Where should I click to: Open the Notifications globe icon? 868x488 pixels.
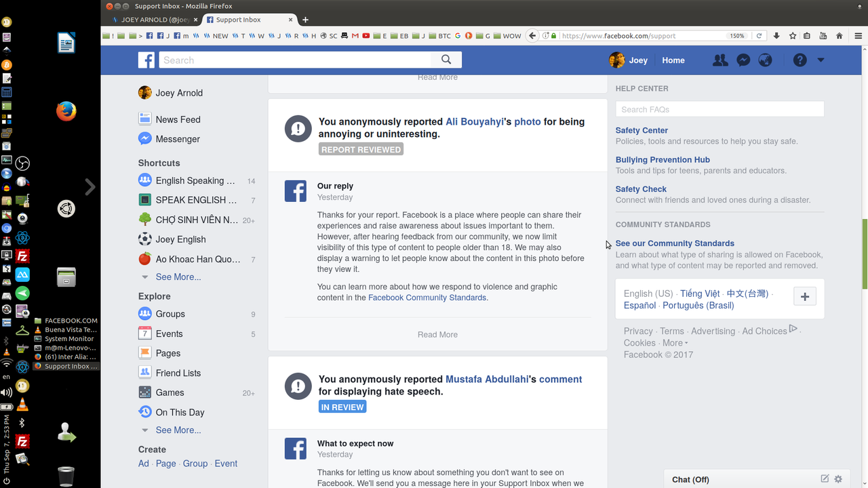(766, 60)
